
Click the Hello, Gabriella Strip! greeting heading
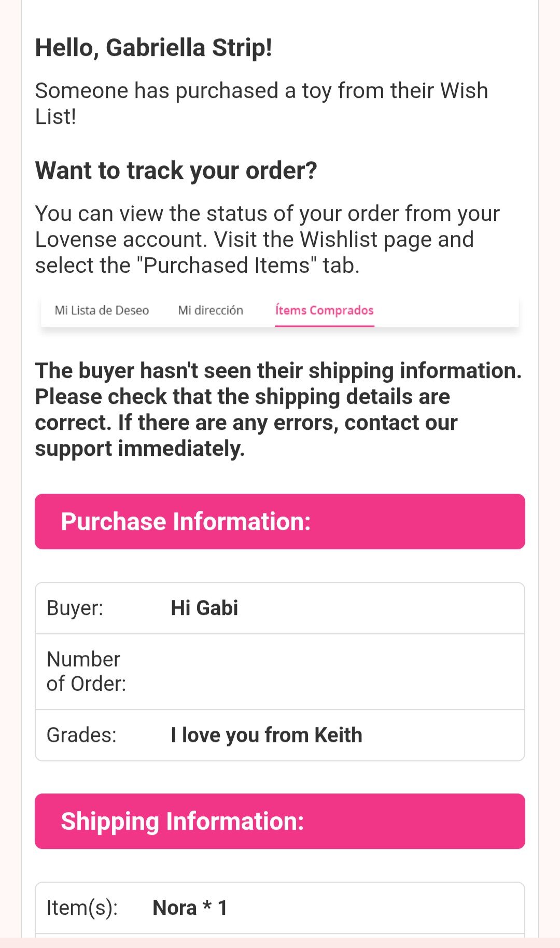coord(153,48)
